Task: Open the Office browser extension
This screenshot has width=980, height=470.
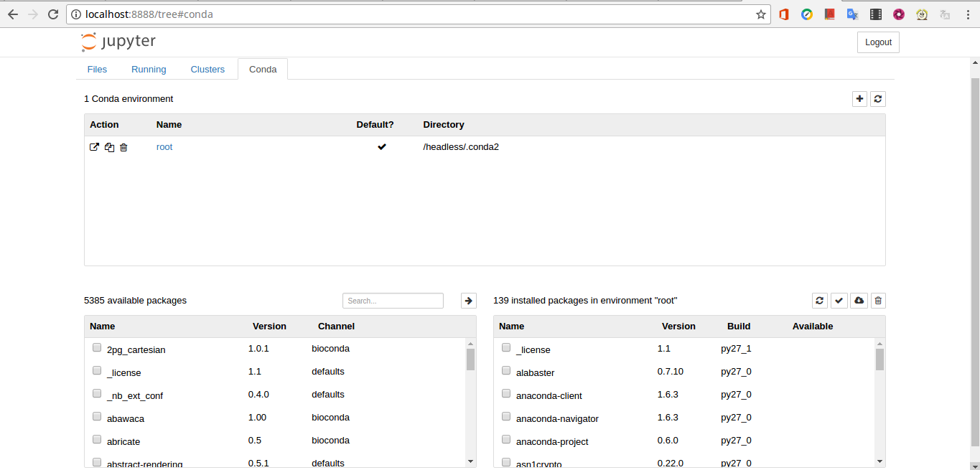Action: click(x=784, y=14)
